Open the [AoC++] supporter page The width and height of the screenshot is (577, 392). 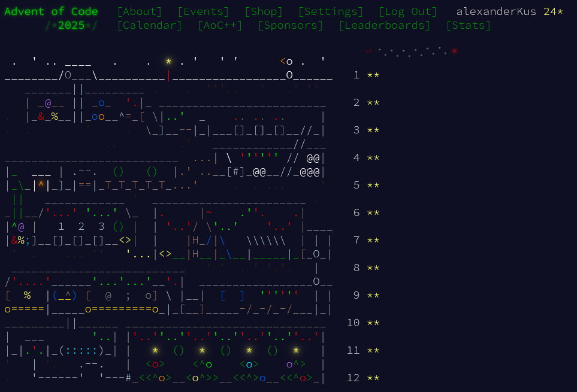[220, 25]
